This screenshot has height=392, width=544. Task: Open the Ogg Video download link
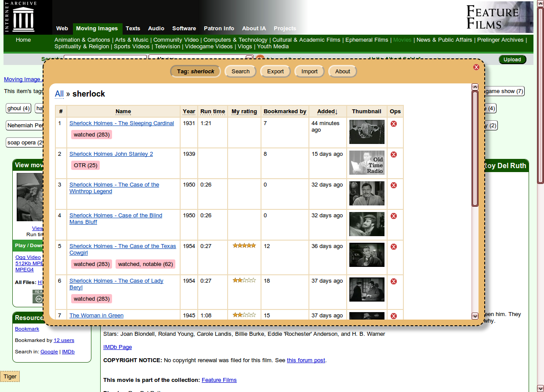click(x=28, y=257)
